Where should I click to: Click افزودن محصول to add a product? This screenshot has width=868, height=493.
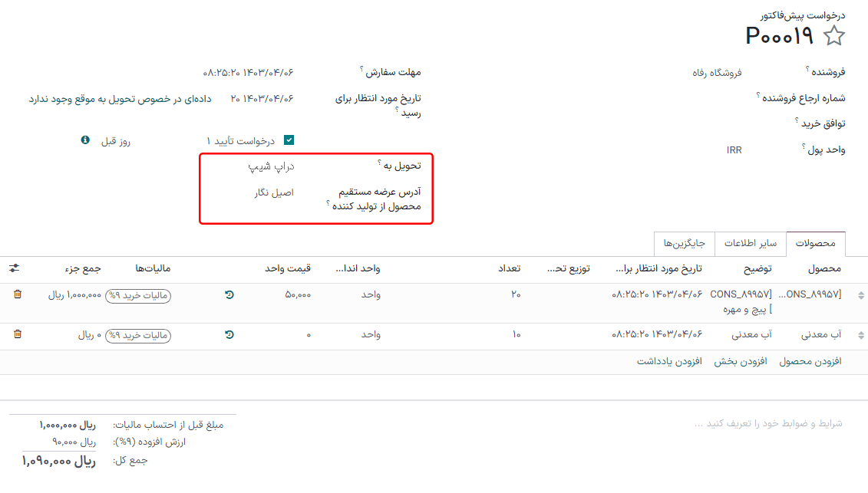point(810,362)
